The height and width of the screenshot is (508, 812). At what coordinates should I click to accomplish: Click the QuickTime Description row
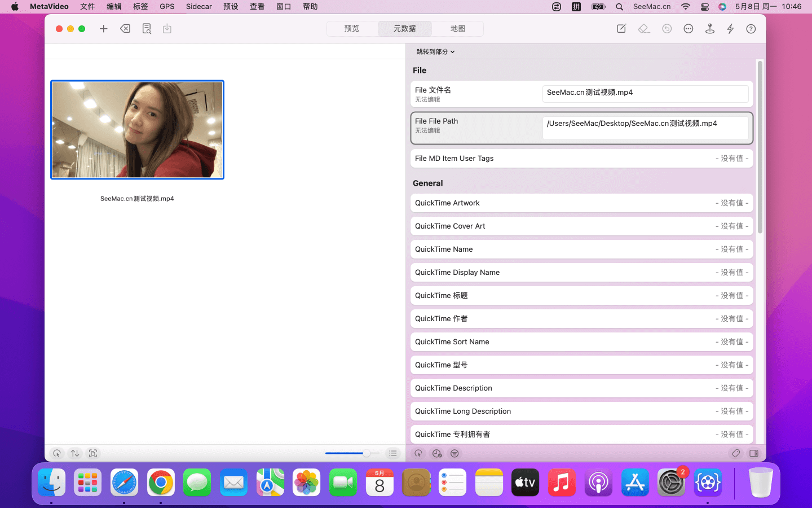pyautogui.click(x=581, y=388)
